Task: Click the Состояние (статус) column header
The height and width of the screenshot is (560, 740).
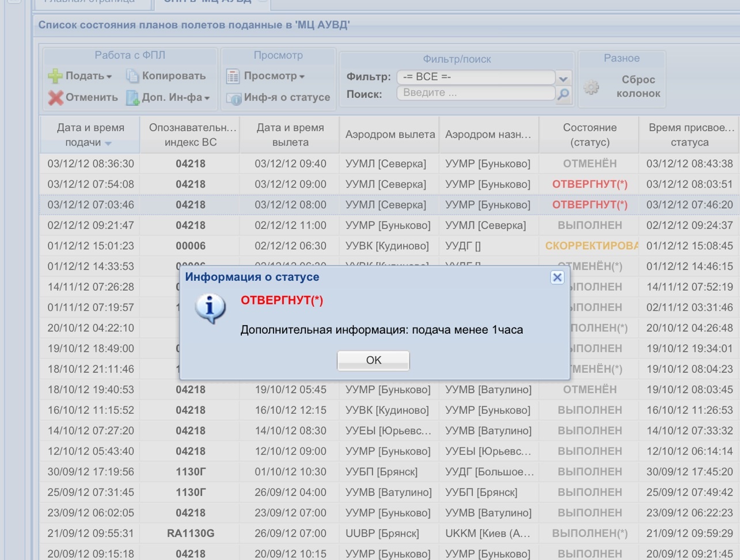Action: 589,135
